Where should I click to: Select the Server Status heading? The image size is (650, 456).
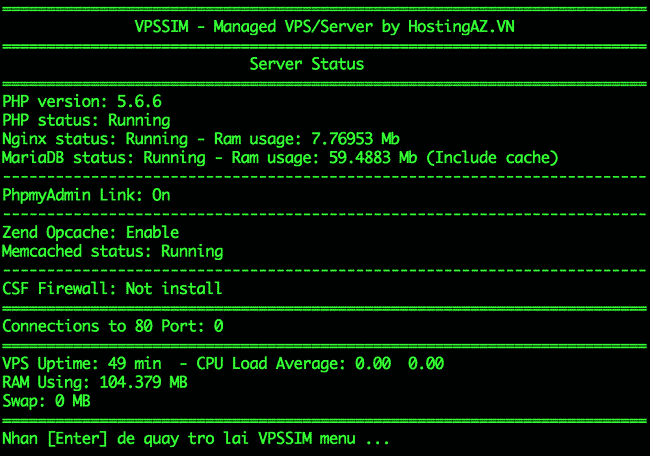[x=307, y=64]
